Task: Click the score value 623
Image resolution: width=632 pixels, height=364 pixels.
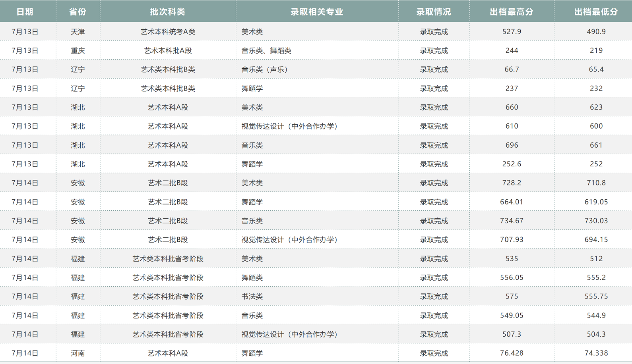Action: [x=596, y=107]
